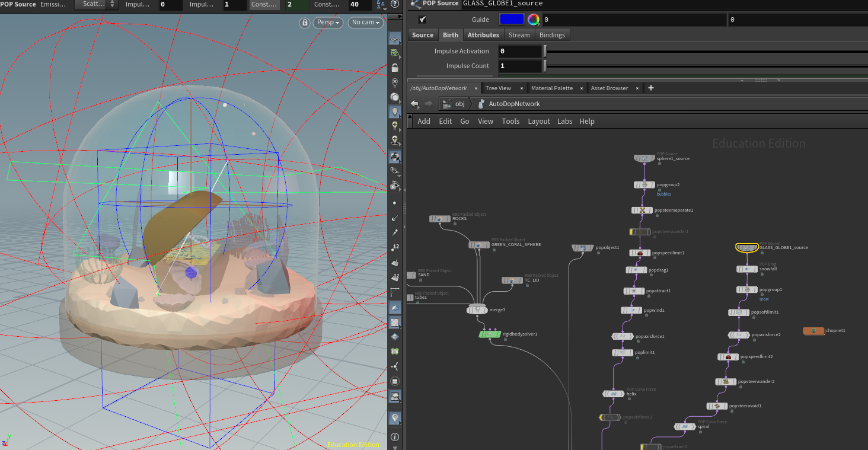The width and height of the screenshot is (868, 450).
Task: Toggle the background image display icon
Action: coord(395,396)
